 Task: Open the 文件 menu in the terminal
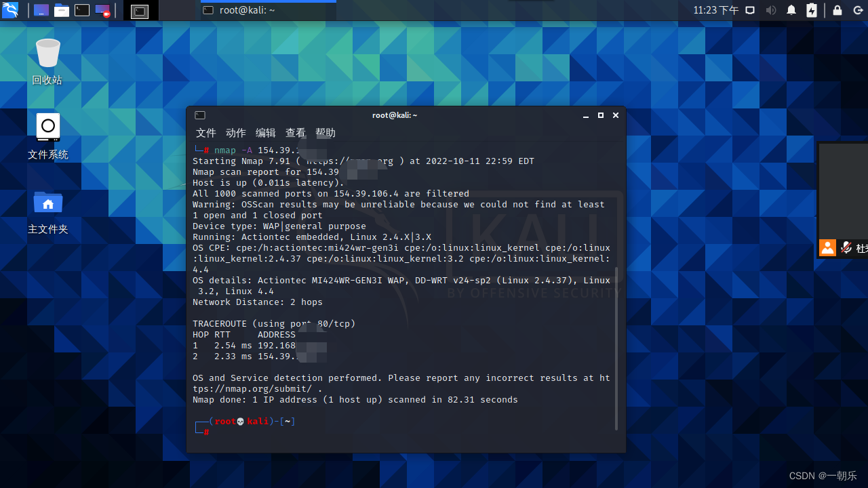point(206,133)
